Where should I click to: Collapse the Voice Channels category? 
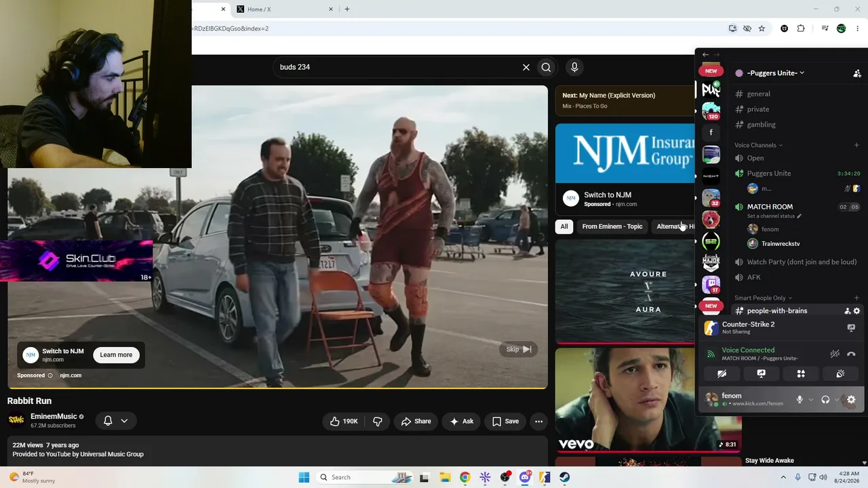[x=758, y=145]
